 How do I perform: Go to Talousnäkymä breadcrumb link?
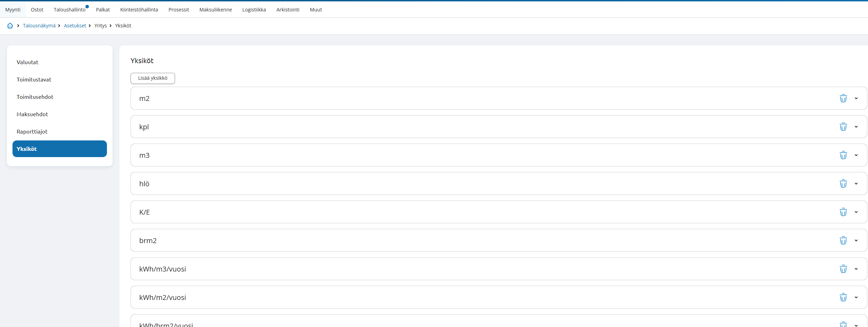click(39, 26)
